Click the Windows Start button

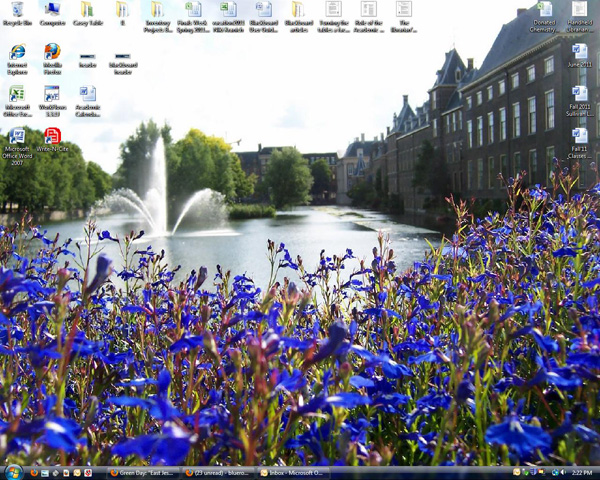click(13, 472)
